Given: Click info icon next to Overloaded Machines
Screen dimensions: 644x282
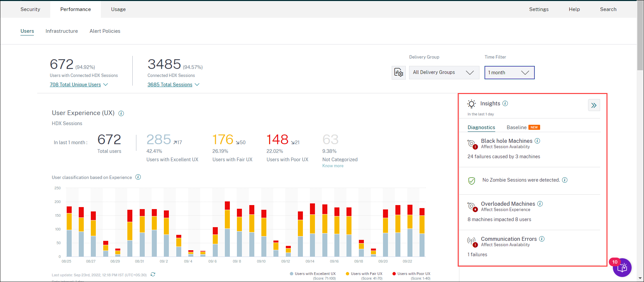Looking at the screenshot, I should pos(540,204).
